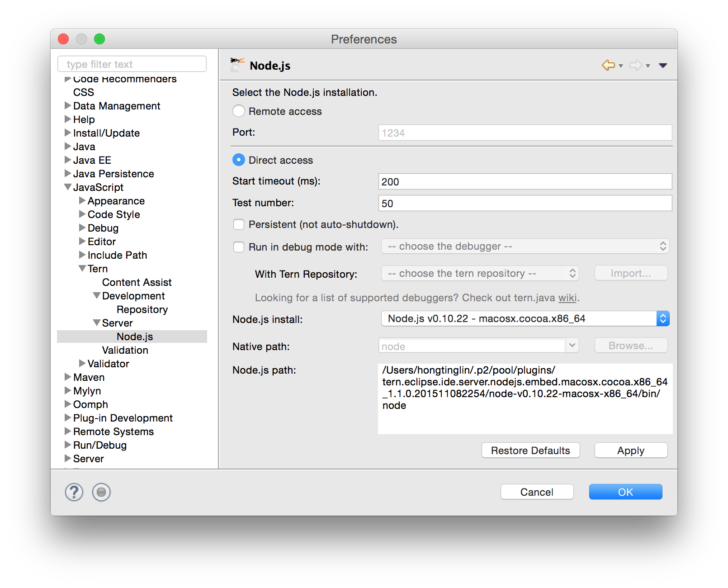Click the forward navigation arrow icon
728x588 pixels.
[635, 65]
